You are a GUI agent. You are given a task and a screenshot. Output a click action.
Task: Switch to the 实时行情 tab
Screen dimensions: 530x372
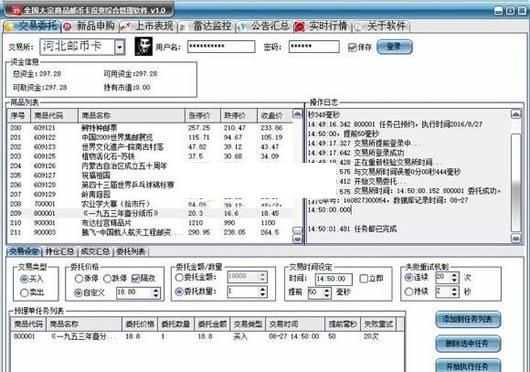click(x=322, y=26)
